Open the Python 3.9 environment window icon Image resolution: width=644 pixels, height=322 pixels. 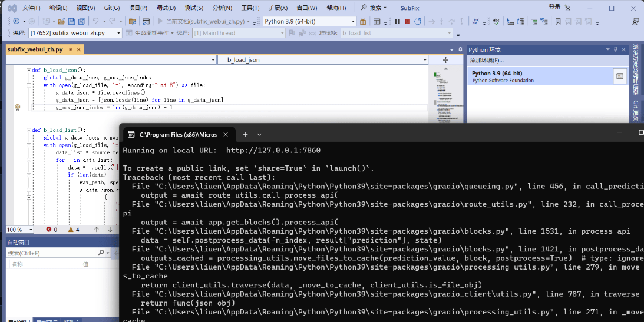(x=619, y=76)
